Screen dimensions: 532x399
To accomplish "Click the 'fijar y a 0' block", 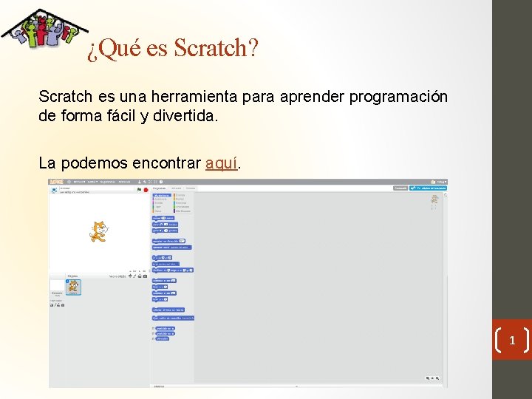I will (x=160, y=299).
